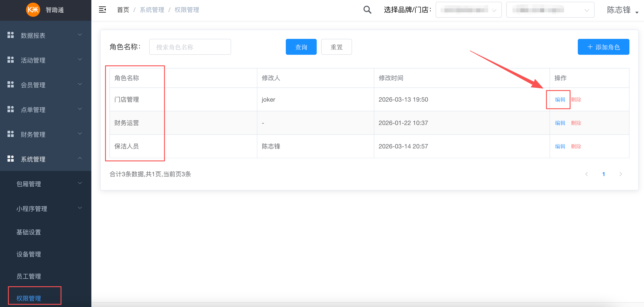Viewport: 644px width, 307px height.
Task: Click the plus icon on 添加角色 button
Action: tap(590, 47)
